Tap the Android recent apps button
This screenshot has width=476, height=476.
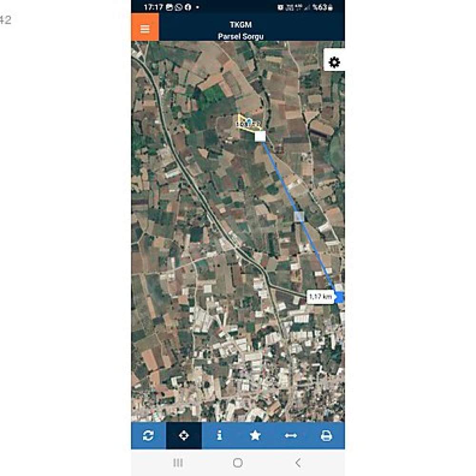coord(178,463)
